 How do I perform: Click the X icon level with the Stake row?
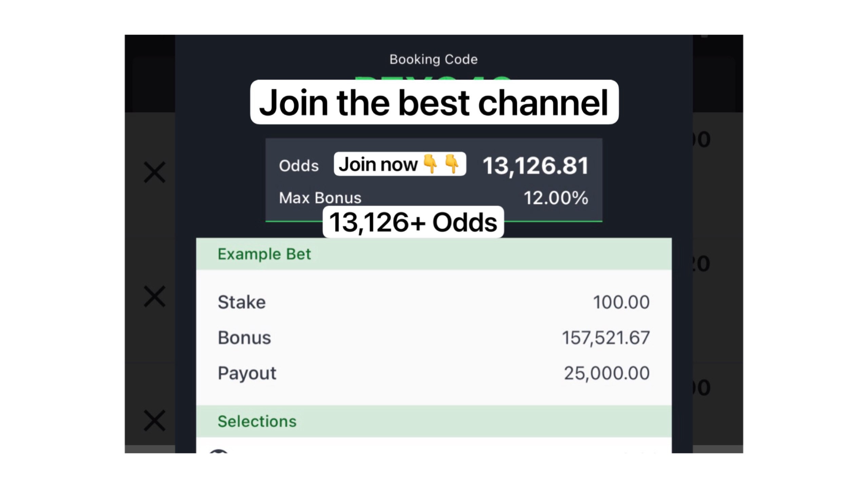(x=155, y=296)
